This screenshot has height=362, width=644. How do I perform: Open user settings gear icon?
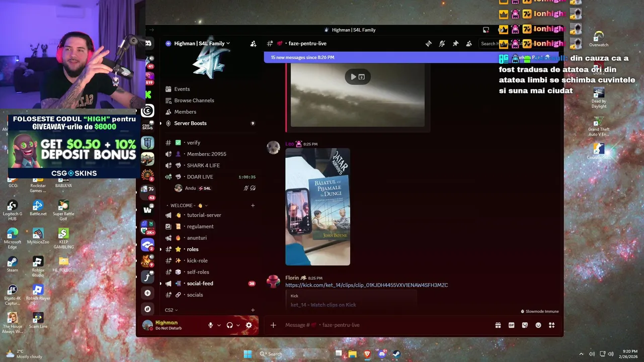pos(249,325)
